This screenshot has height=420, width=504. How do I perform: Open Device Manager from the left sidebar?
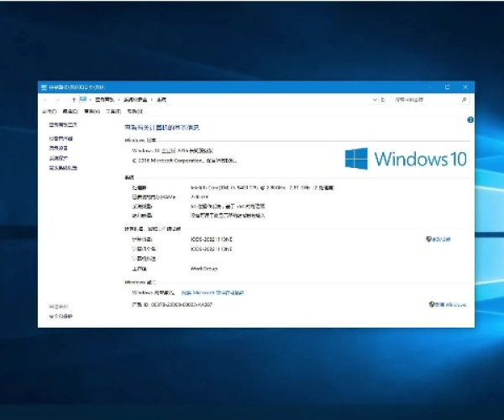(x=60, y=139)
